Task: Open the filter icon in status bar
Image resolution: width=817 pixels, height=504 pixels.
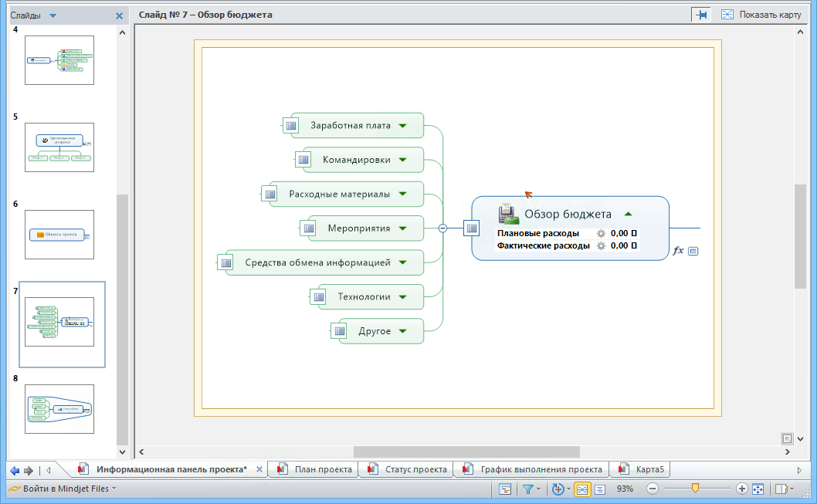Action: (x=528, y=489)
